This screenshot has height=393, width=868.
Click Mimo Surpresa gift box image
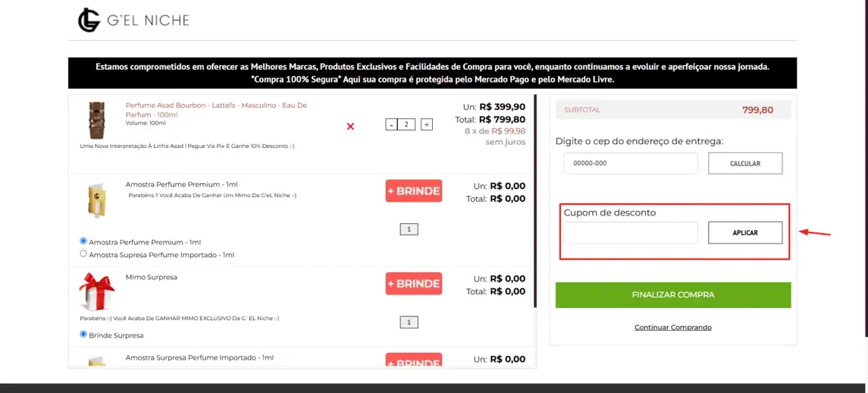click(x=96, y=291)
